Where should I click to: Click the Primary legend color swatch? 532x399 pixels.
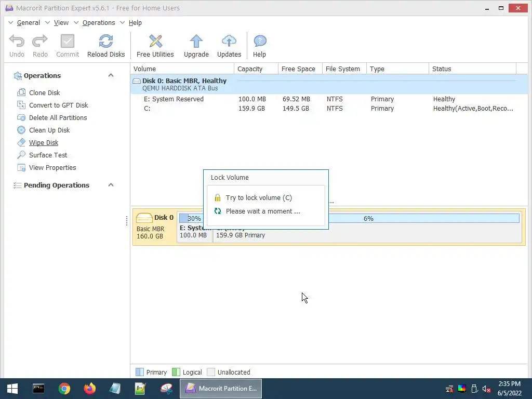(139, 372)
